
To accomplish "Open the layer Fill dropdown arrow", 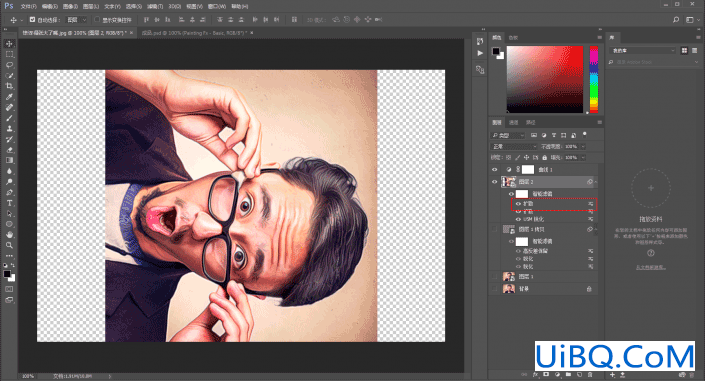I will pos(583,158).
